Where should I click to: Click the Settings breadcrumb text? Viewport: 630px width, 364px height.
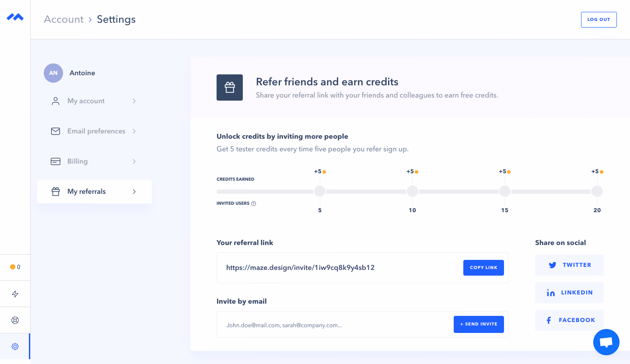click(x=116, y=19)
